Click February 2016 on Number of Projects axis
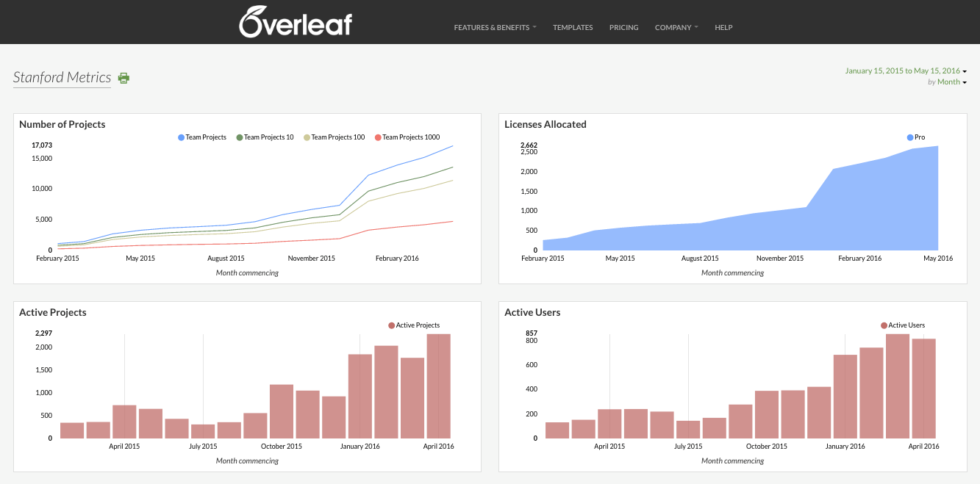Viewport: 980px width, 484px height. 398,259
